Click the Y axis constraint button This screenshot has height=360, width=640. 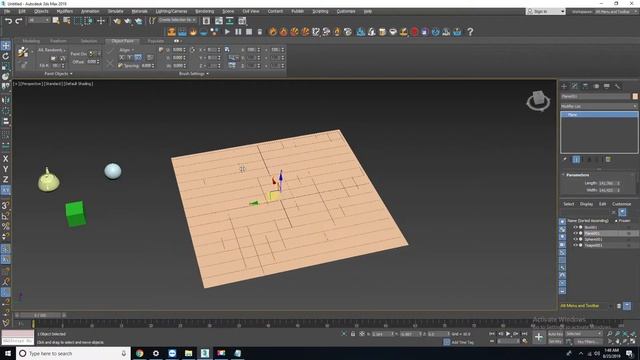click(x=6, y=169)
